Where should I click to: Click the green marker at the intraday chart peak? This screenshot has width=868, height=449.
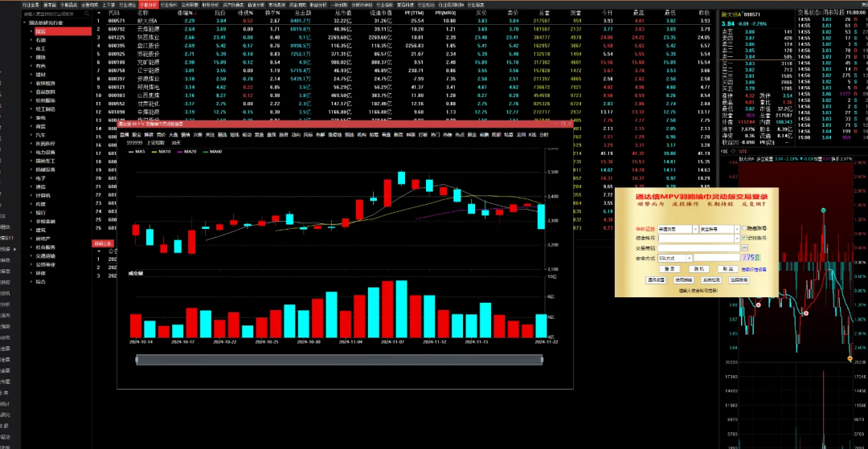click(x=823, y=210)
